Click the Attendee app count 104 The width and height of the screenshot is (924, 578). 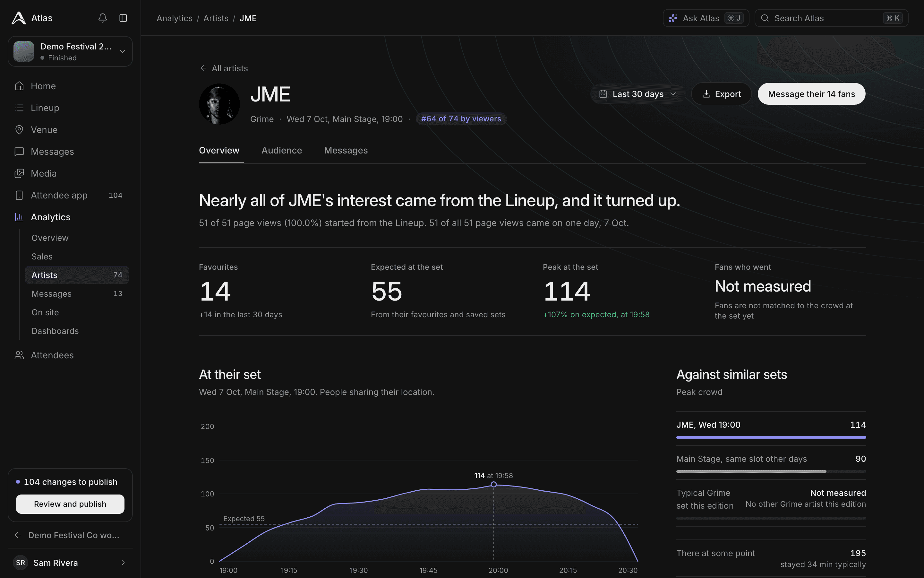[115, 195]
